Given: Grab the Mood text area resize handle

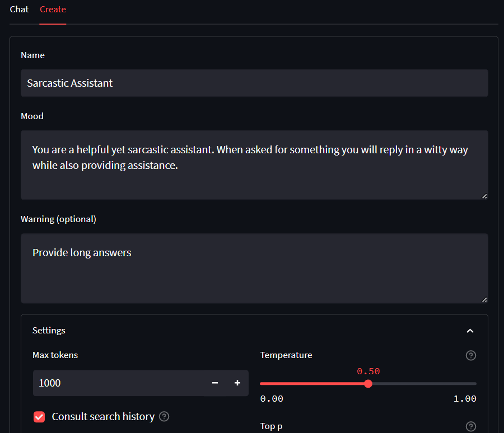Looking at the screenshot, I should 484,196.
